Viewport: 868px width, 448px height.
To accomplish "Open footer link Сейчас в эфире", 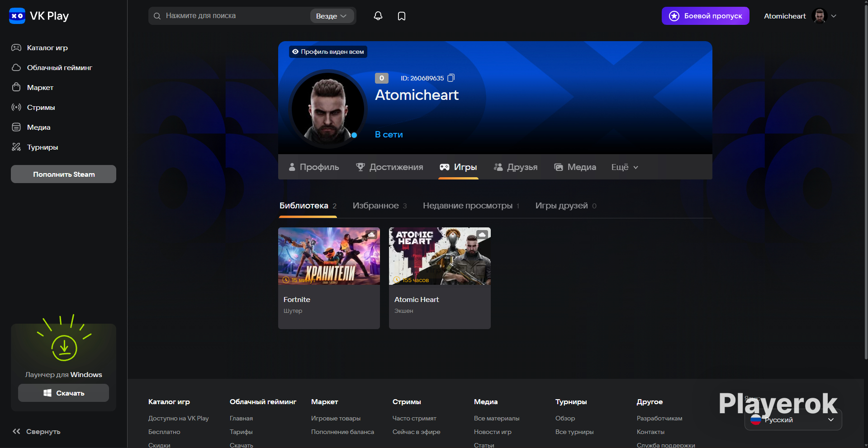I will [x=416, y=432].
